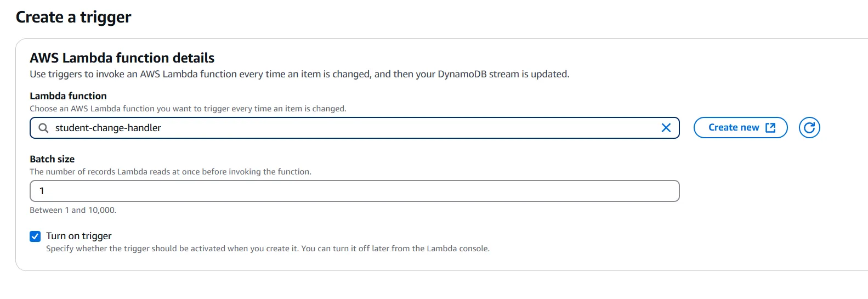Click the "Lambda function" field label
Screen dimensions: 868x299
point(68,96)
